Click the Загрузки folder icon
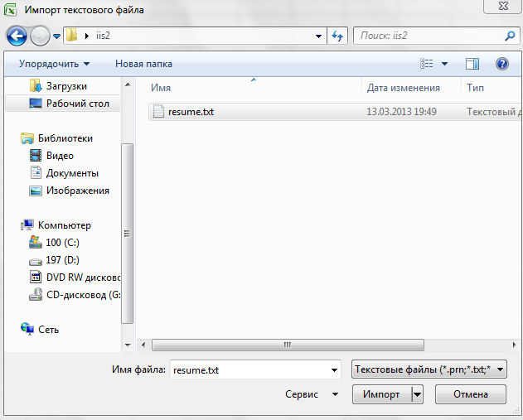523x420 pixels. coord(36,85)
